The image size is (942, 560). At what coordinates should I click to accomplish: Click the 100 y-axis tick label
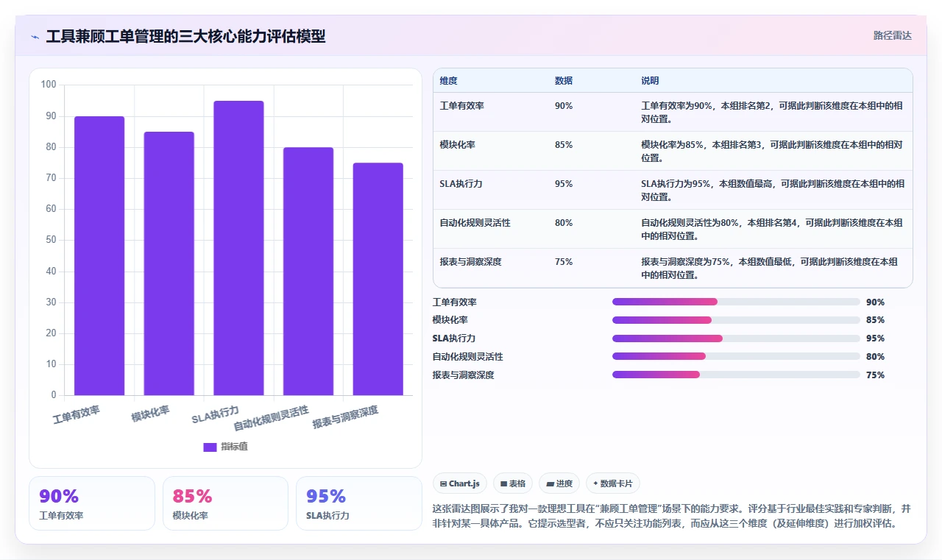[49, 85]
